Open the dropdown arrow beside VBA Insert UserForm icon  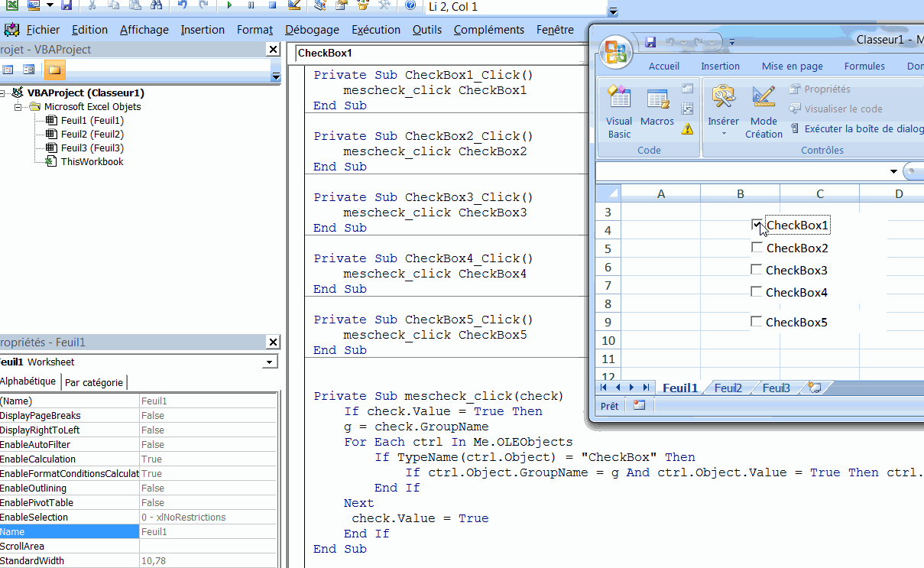click(x=50, y=5)
